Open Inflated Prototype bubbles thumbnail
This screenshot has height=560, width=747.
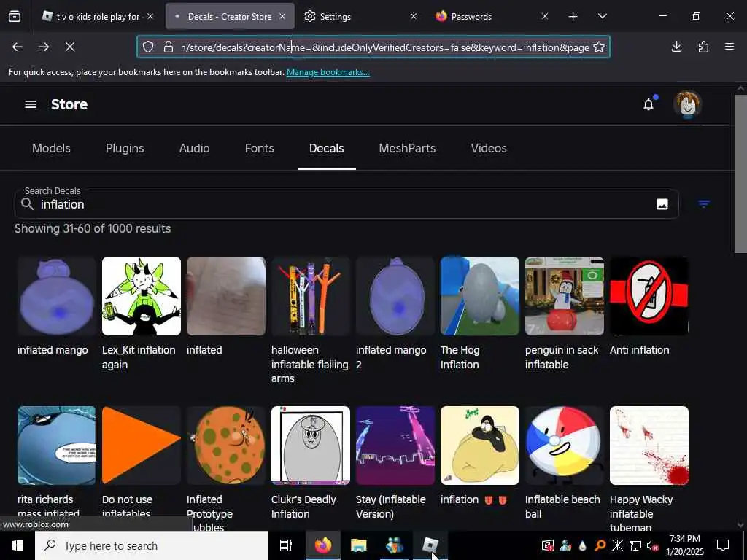[x=226, y=446]
